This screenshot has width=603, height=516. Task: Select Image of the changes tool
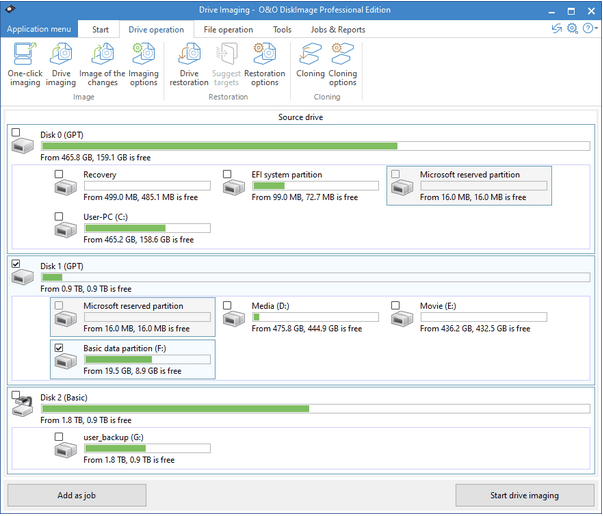(102, 65)
